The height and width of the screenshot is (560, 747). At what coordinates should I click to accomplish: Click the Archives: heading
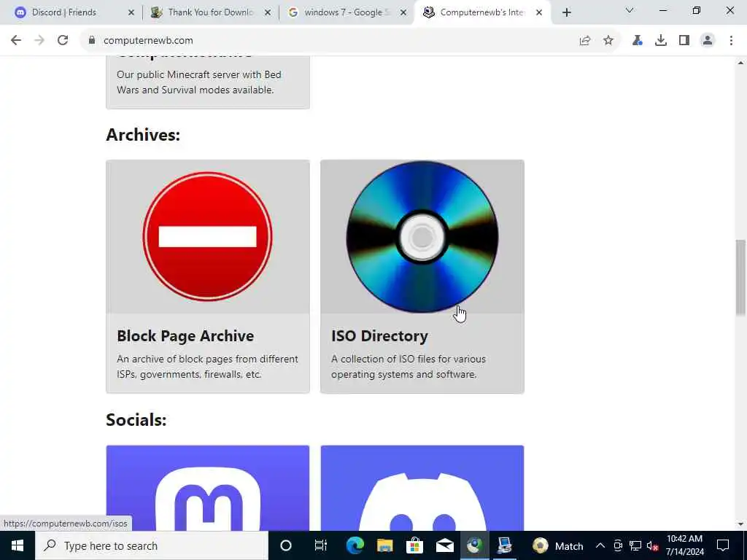point(143,135)
